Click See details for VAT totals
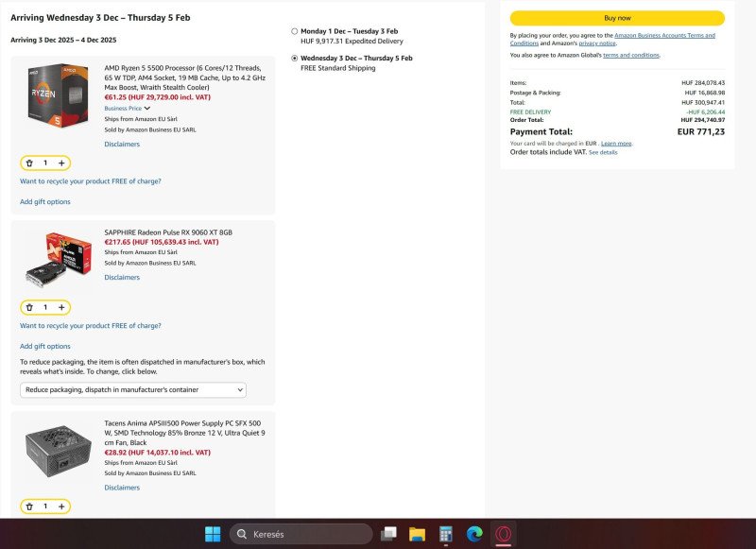This screenshot has width=756, height=549. tap(603, 152)
